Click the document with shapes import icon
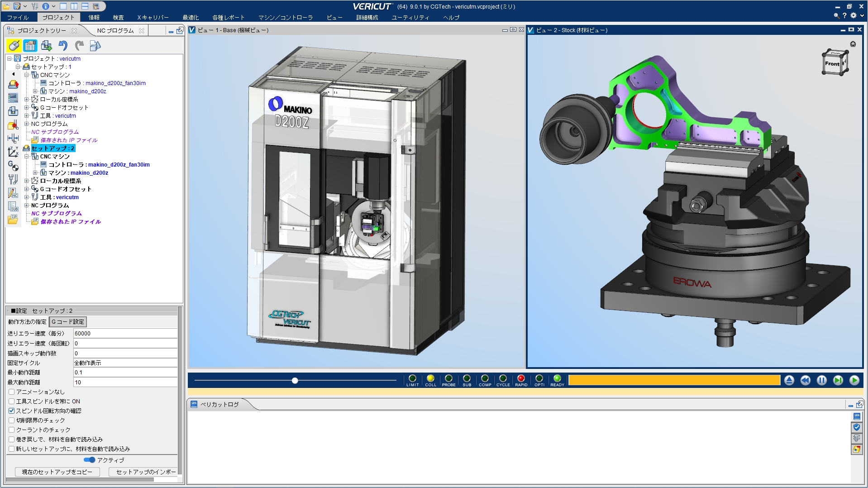 coord(95,46)
